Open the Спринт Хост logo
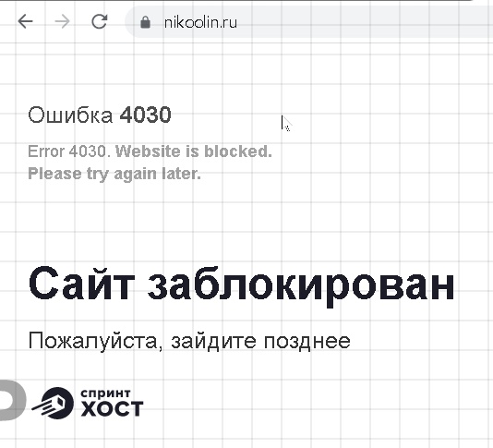 pos(88,403)
